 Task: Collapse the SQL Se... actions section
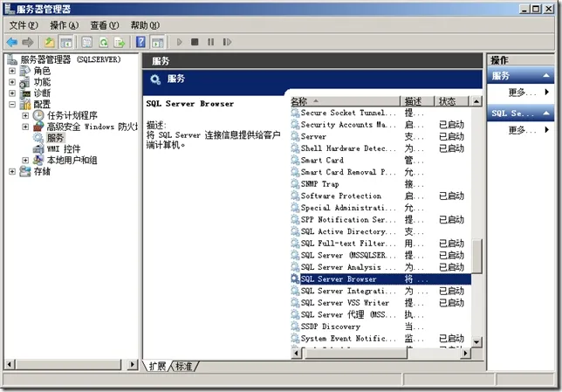546,113
